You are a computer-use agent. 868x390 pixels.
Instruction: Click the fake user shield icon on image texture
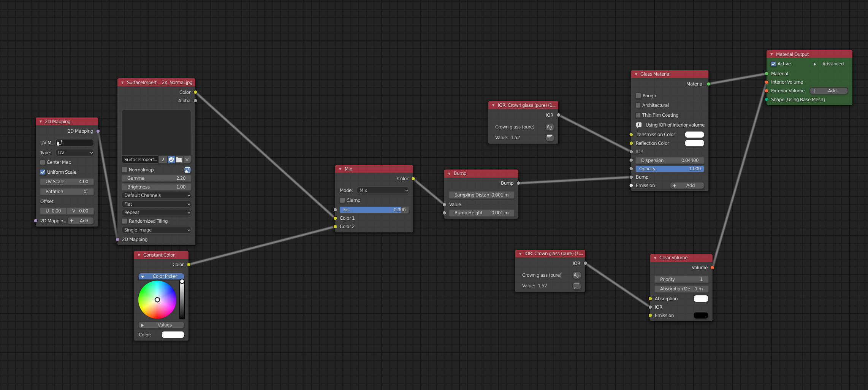coord(171,160)
